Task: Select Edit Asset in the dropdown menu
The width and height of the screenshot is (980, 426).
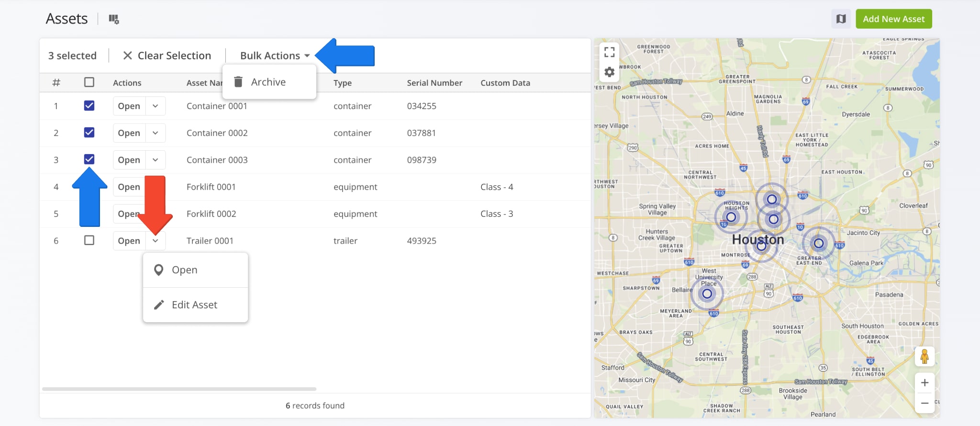Action: pyautogui.click(x=194, y=305)
